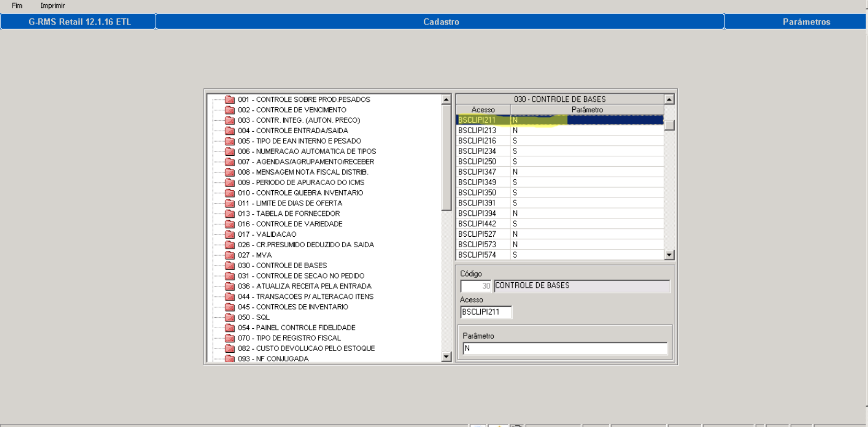Click the Código number field
The image size is (868, 427).
tap(476, 286)
